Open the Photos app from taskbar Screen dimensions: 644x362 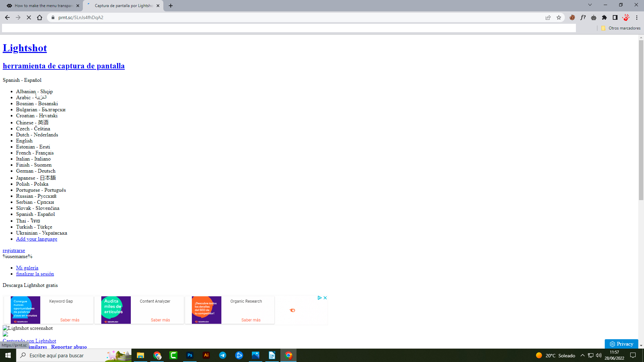click(256, 355)
